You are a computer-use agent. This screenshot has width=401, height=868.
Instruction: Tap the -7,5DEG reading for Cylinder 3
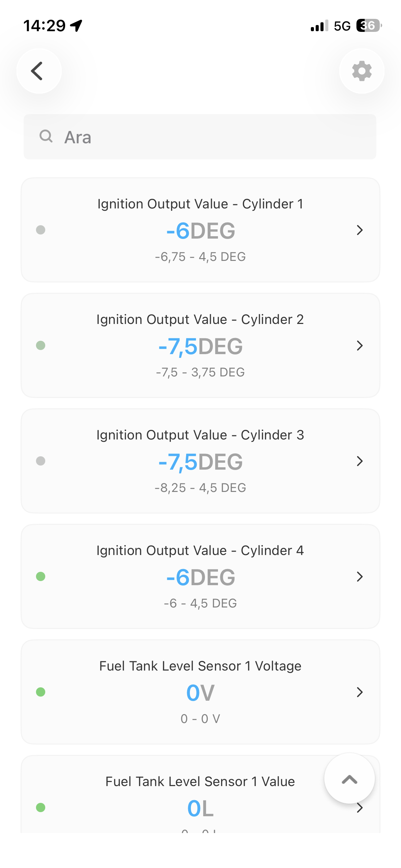(x=200, y=462)
